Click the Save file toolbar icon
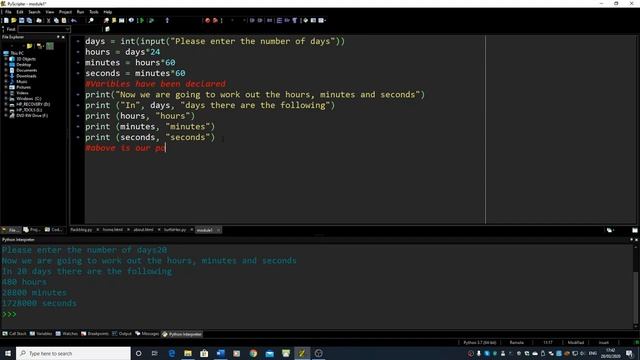The width and height of the screenshot is (640, 360). pos(22,20)
